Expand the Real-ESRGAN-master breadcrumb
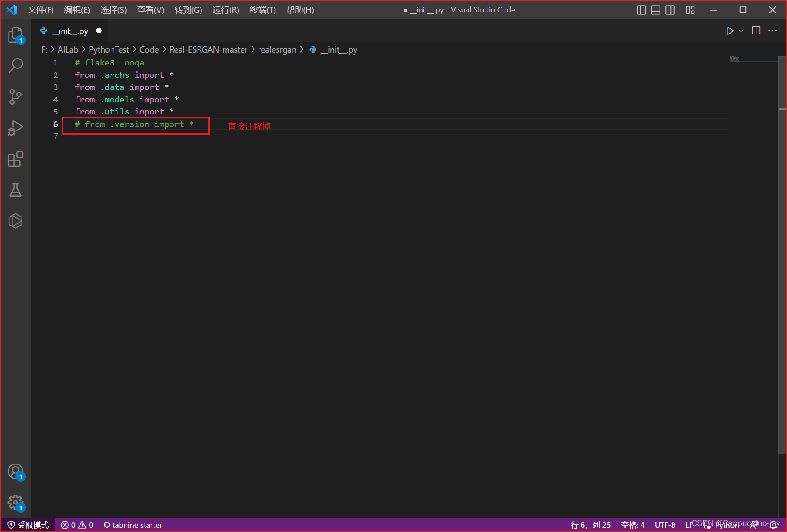 coord(208,49)
